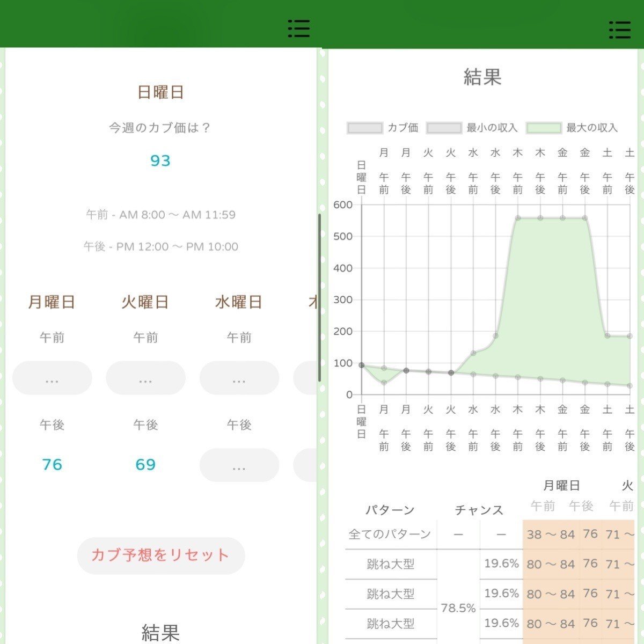Open the hamburger menu on the results screen
This screenshot has height=644, width=644.
pyautogui.click(x=620, y=30)
